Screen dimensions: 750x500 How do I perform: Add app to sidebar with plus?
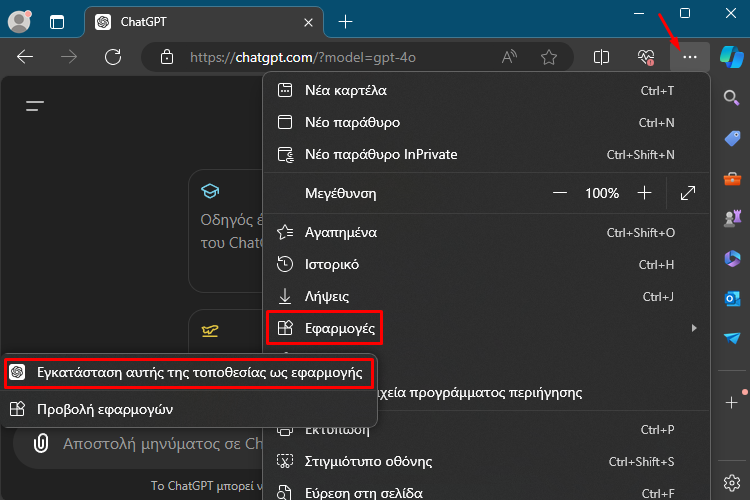(x=731, y=402)
